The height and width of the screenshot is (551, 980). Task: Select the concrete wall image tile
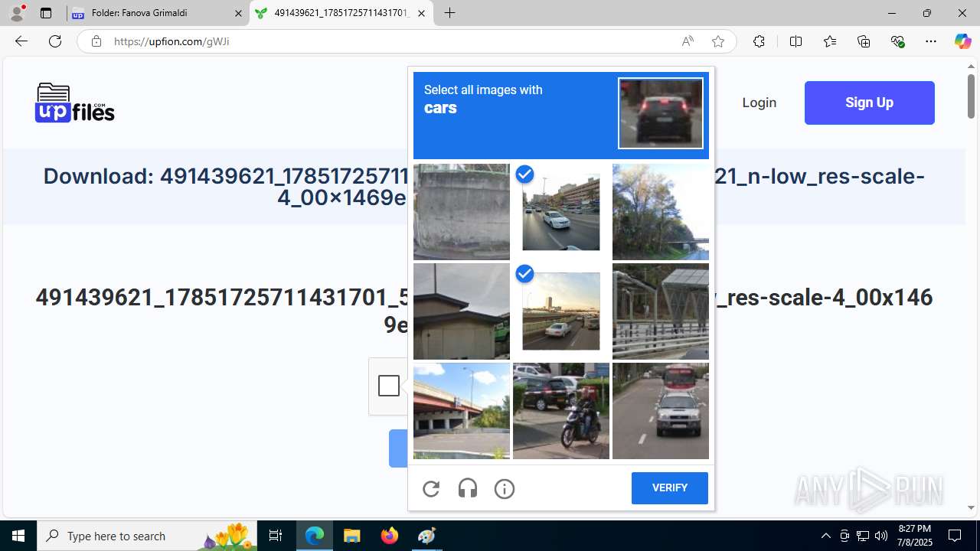click(462, 212)
